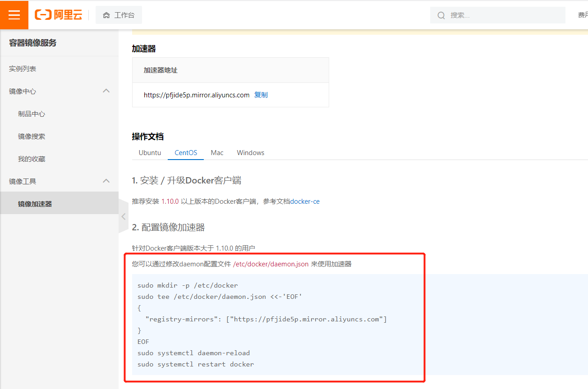Open the 工作台 workbench button
The width and height of the screenshot is (588, 389).
point(119,15)
